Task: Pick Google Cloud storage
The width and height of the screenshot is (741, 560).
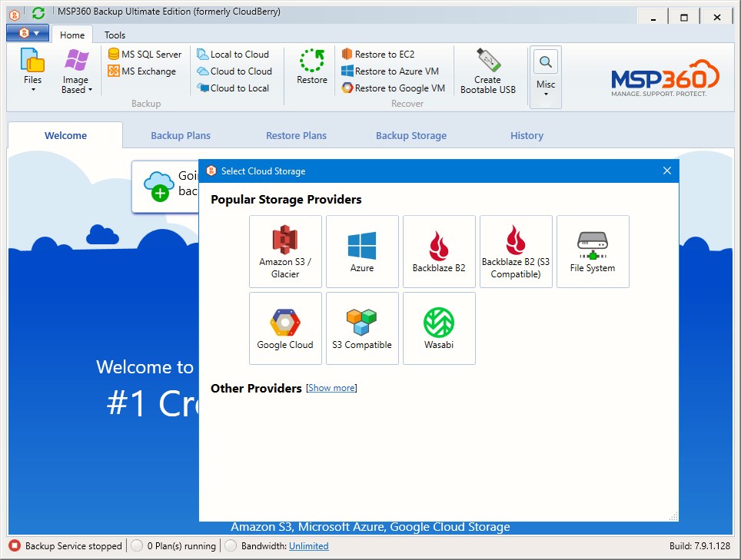Action: (x=285, y=328)
